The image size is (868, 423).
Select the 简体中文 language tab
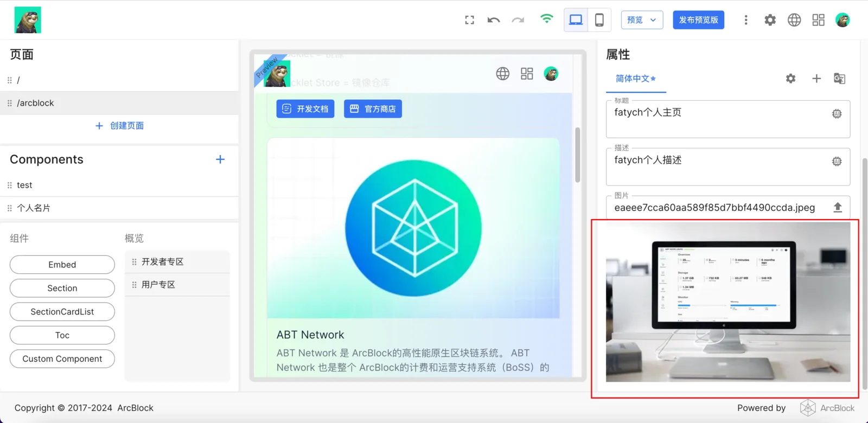click(636, 79)
